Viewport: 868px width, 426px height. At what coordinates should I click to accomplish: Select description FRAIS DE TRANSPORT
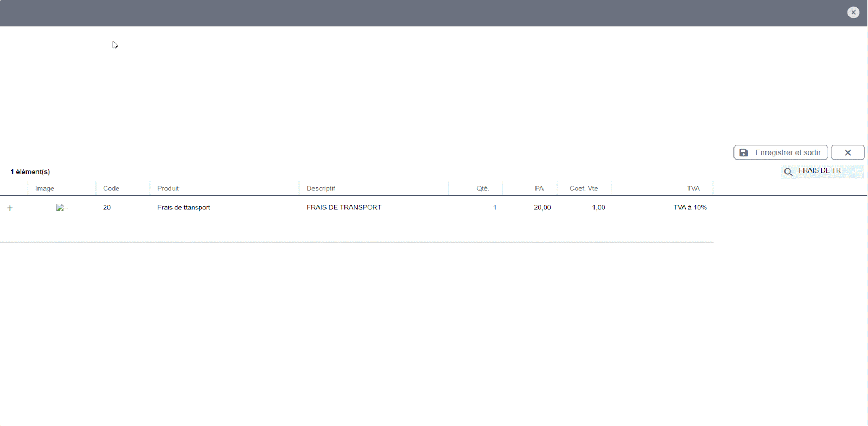coord(344,207)
